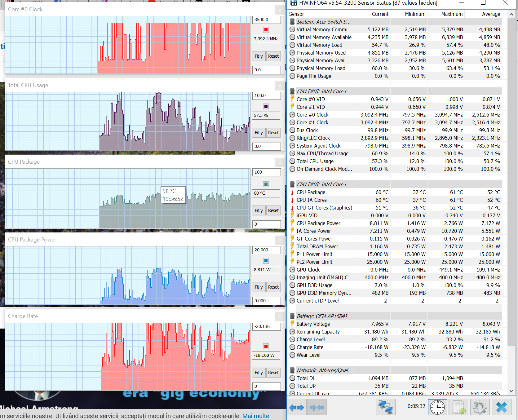Select the Max CPU/Thread Usage sensor row
The image size is (518, 420).
pos(395,153)
